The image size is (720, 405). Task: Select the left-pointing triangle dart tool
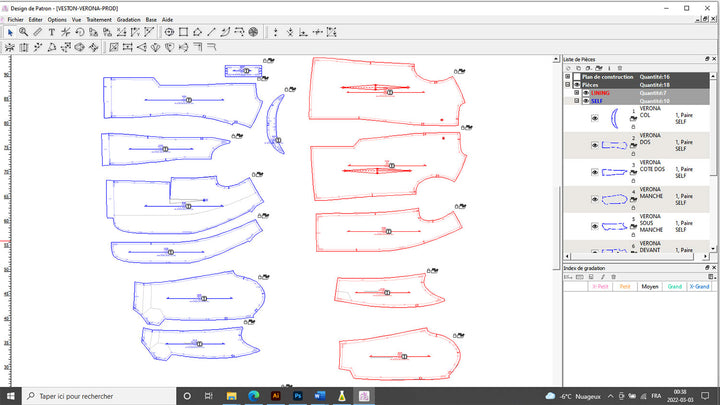[141, 47]
